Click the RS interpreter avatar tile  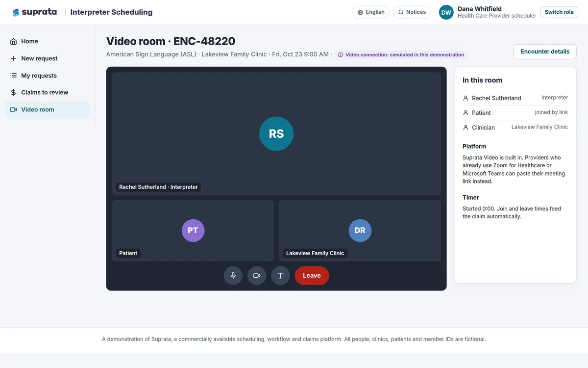pos(276,133)
